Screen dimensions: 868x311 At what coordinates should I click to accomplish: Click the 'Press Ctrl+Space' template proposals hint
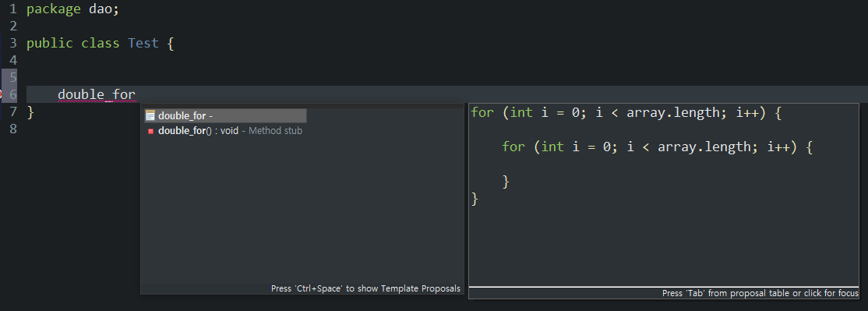tap(365, 288)
